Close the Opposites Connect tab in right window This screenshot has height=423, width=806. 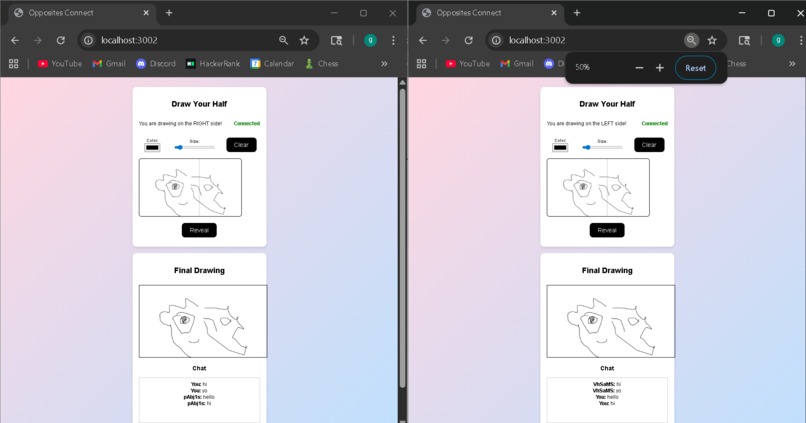tap(554, 13)
